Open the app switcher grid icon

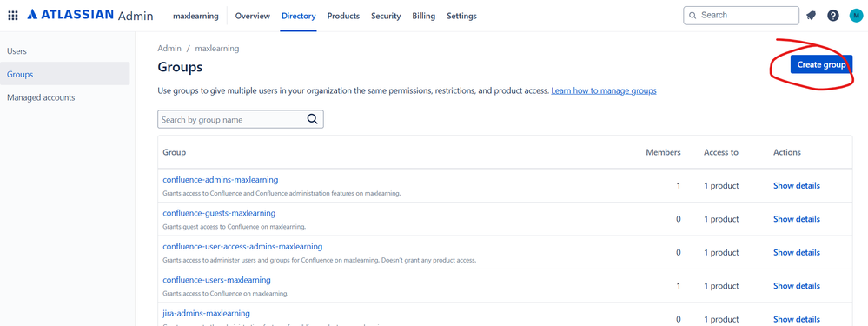pos(13,16)
